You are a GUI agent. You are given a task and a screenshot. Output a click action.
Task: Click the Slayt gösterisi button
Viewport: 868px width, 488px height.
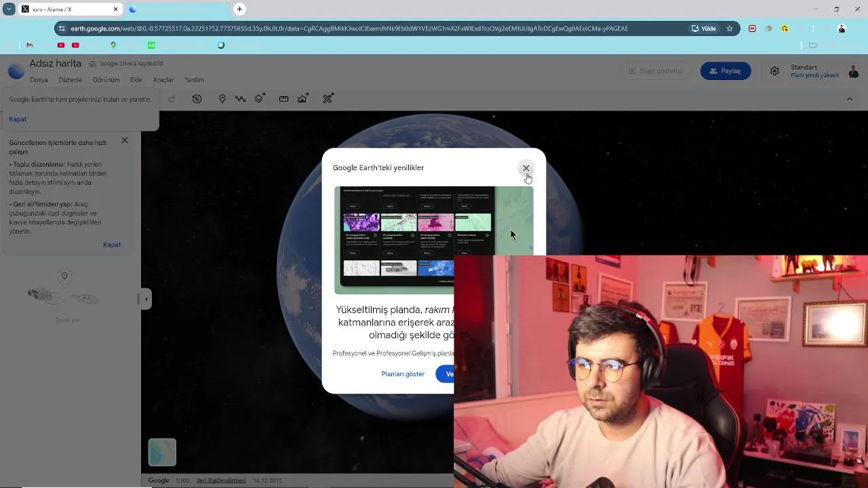coord(655,70)
